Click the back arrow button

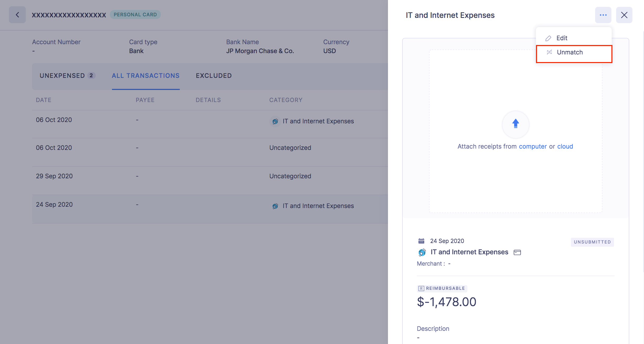[17, 15]
